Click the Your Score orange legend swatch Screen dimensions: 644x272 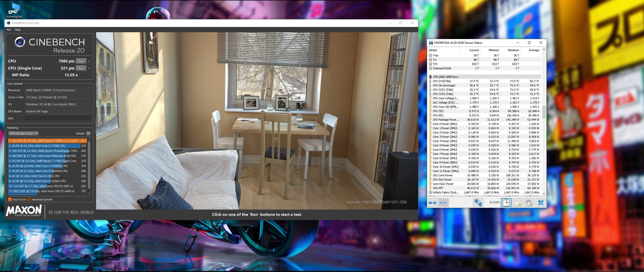coord(10,199)
